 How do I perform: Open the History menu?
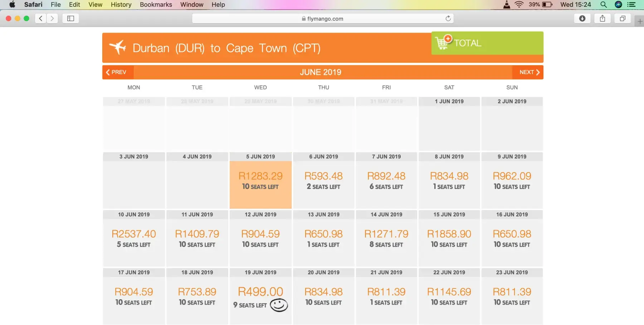click(x=121, y=5)
